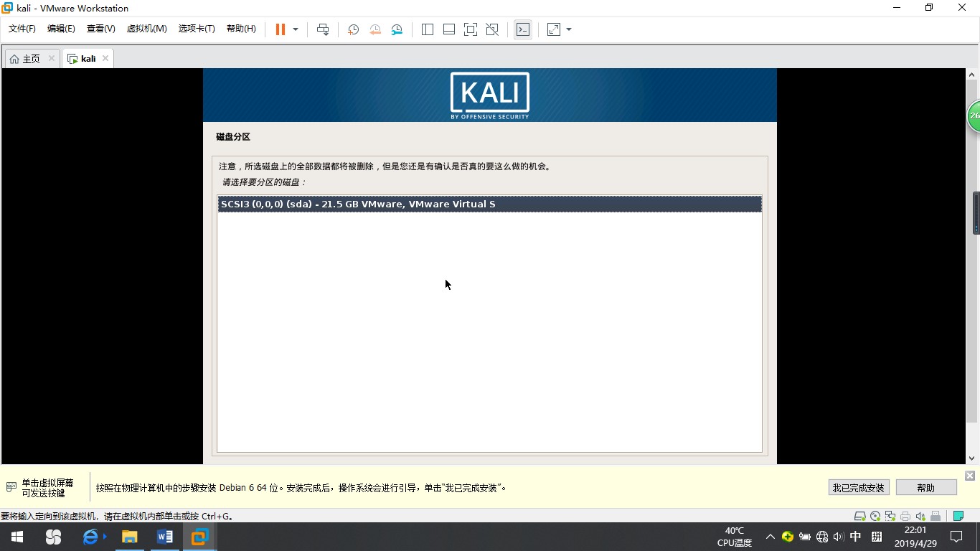Open Internet Explorer from the taskbar
This screenshot has height=551, width=980.
tap(91, 537)
